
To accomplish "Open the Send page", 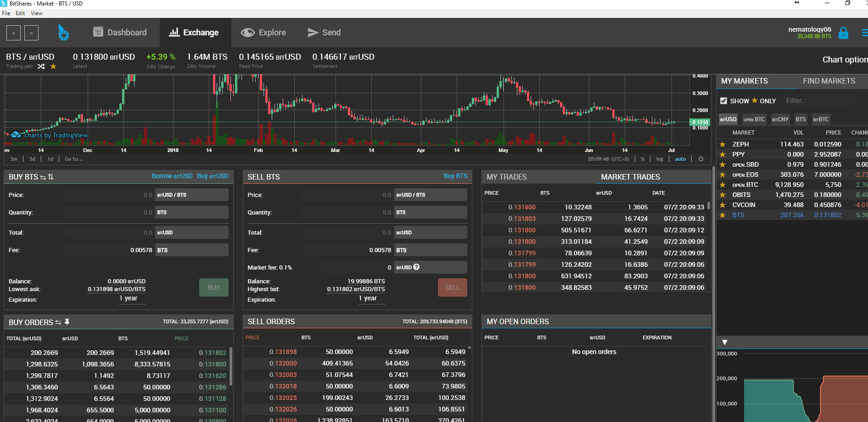I will point(324,32).
